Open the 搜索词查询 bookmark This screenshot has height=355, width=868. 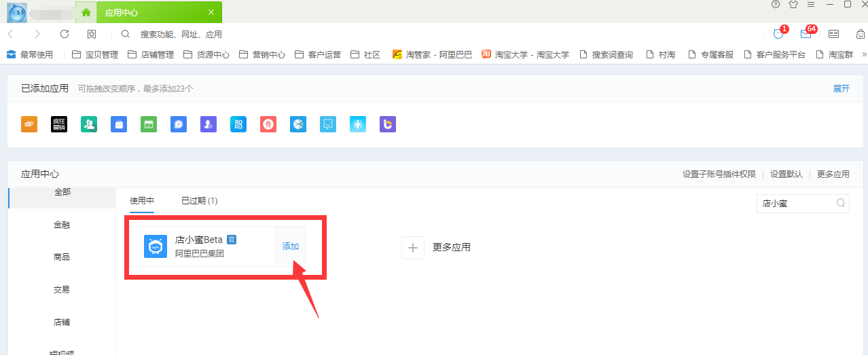tap(606, 55)
